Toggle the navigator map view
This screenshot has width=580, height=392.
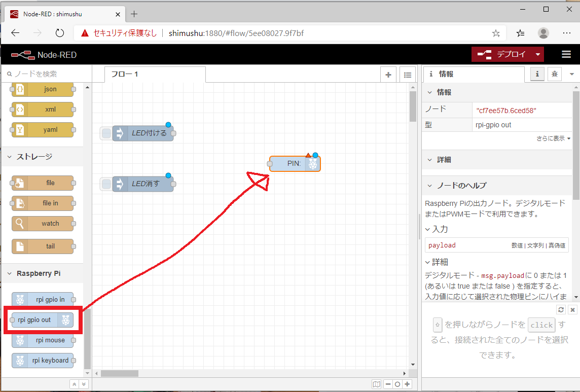point(377,384)
